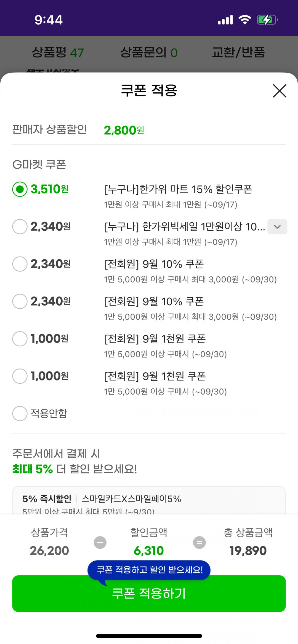This screenshot has width=298, height=644.
Task: Expand the 한가위빅세일 coupon chevron
Action: 277,227
